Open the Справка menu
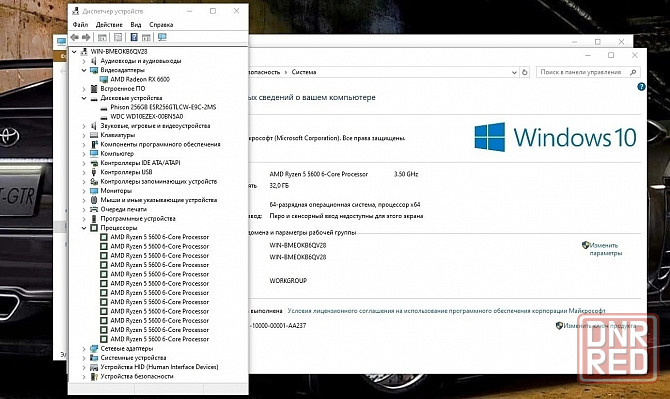Screen dimensions: 670x399 point(161,24)
